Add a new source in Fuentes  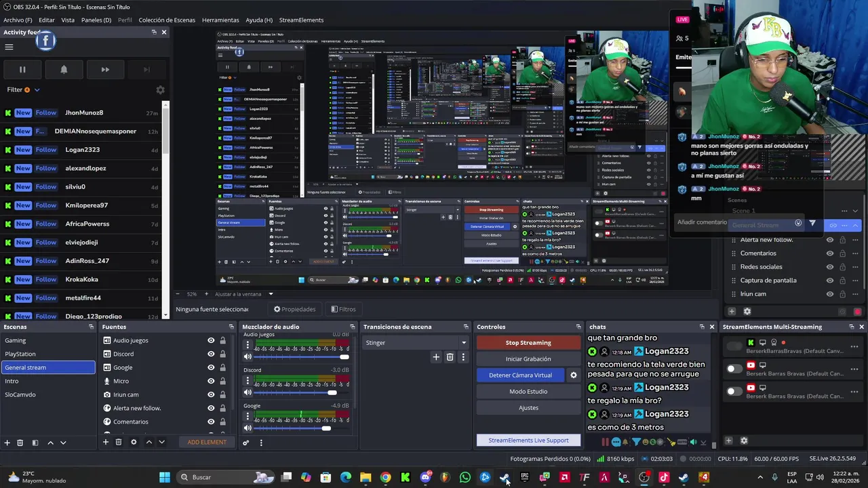tap(105, 442)
